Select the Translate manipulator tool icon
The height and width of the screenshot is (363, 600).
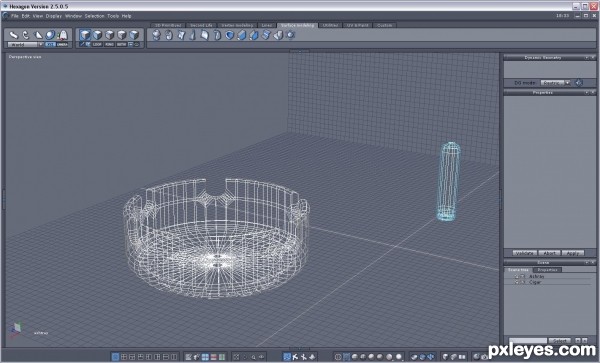tap(14, 35)
